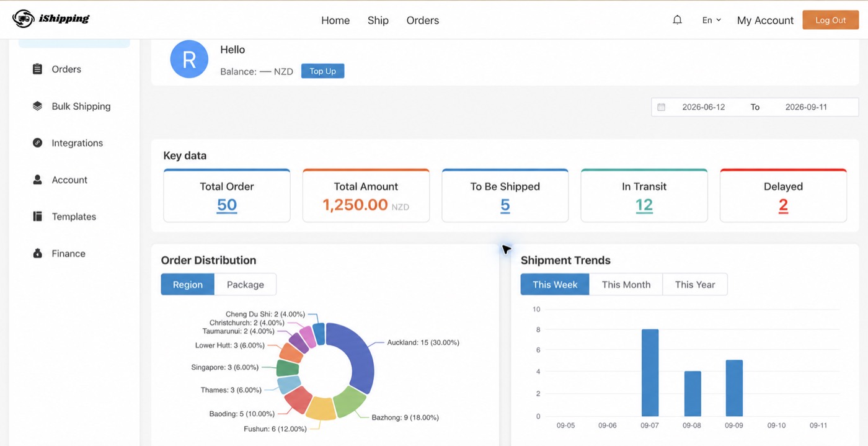Open Bulk Shipping in the sidebar

[x=81, y=106]
